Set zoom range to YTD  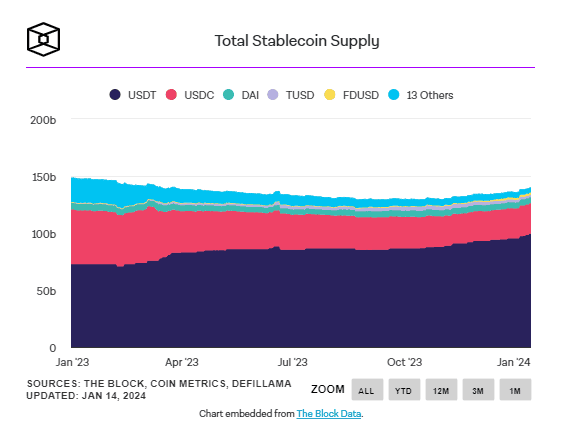404,390
